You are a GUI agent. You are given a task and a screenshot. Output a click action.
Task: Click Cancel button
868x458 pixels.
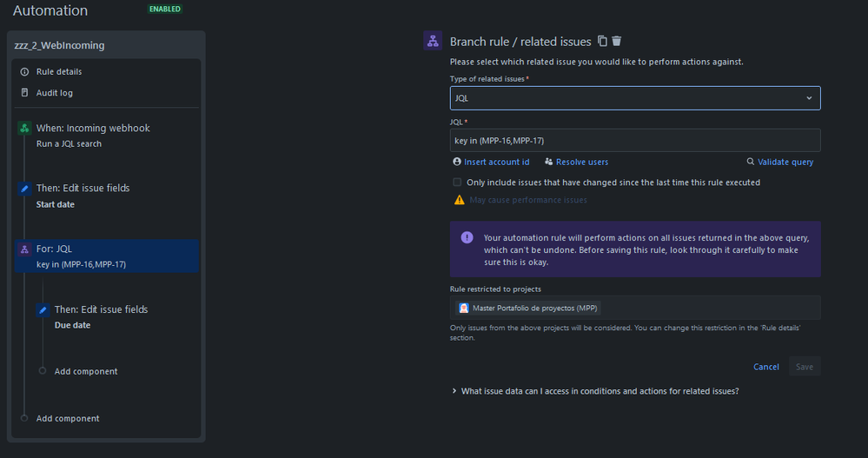coord(766,367)
